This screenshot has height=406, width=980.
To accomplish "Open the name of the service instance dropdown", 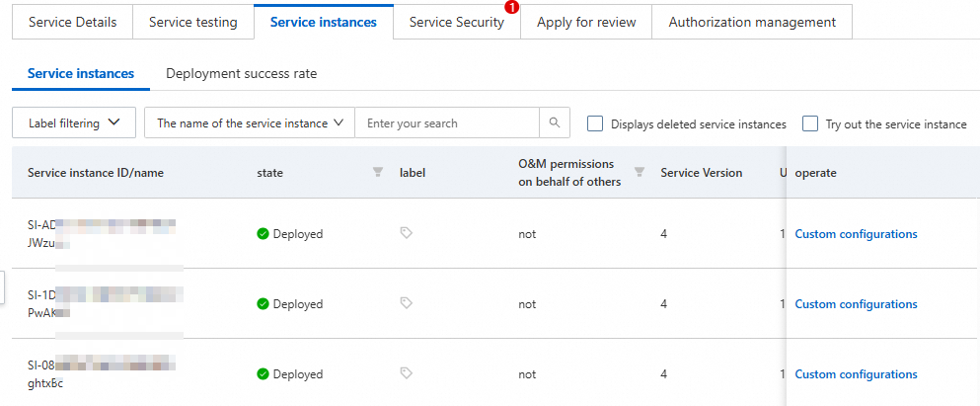I will [249, 123].
